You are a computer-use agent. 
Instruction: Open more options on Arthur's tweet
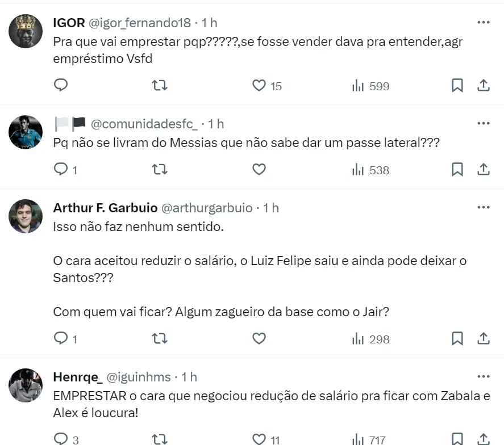coord(484,207)
